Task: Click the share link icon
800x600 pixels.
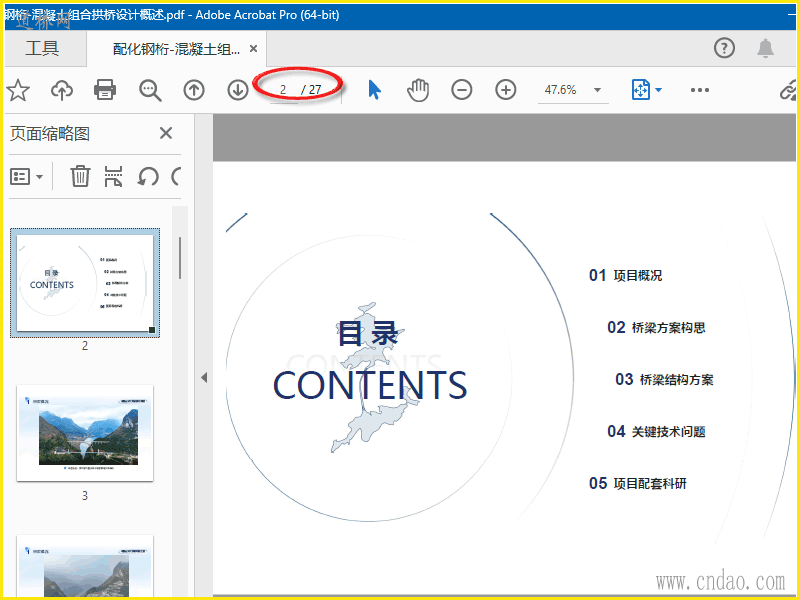Action: 788,90
